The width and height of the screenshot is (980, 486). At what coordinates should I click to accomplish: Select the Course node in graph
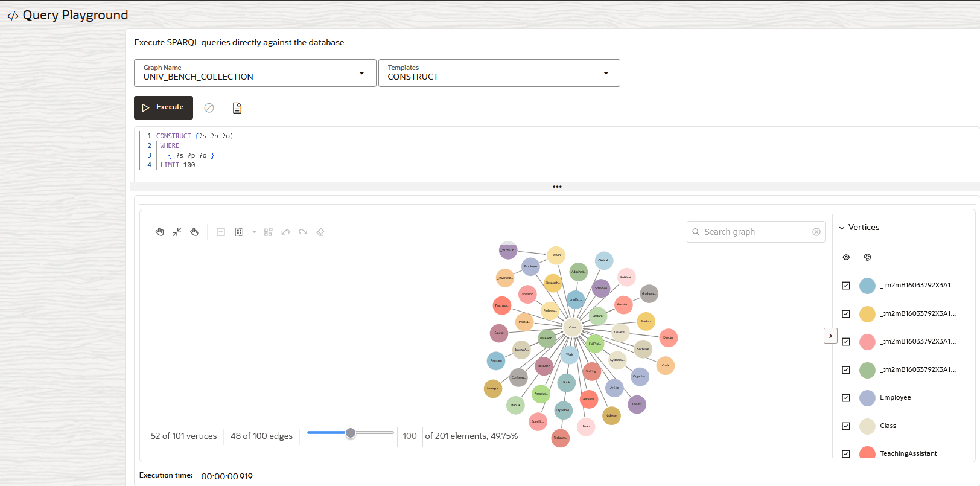(499, 333)
